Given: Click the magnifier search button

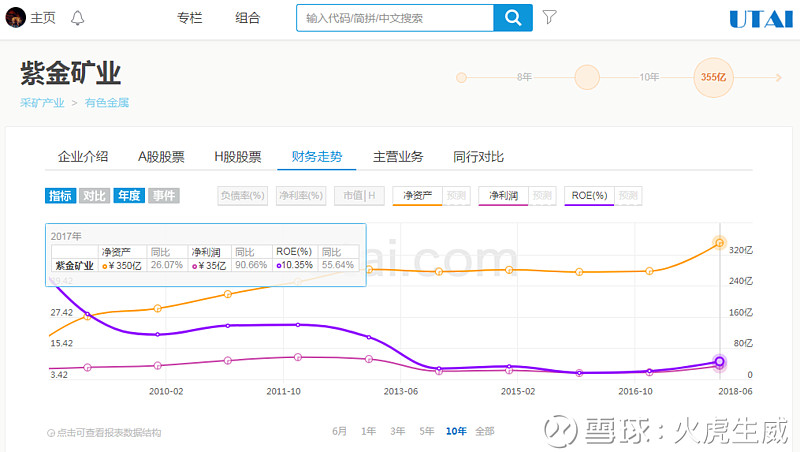Looking at the screenshot, I should [x=513, y=18].
